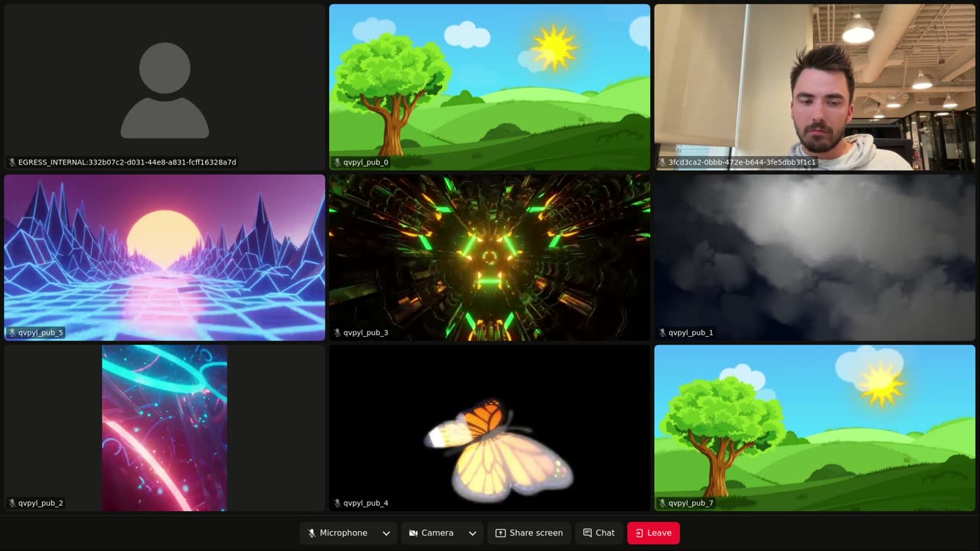The image size is (980, 551).
Task: Click muted mic icon on qvpyl_pub_4 tile
Action: pyautogui.click(x=337, y=503)
